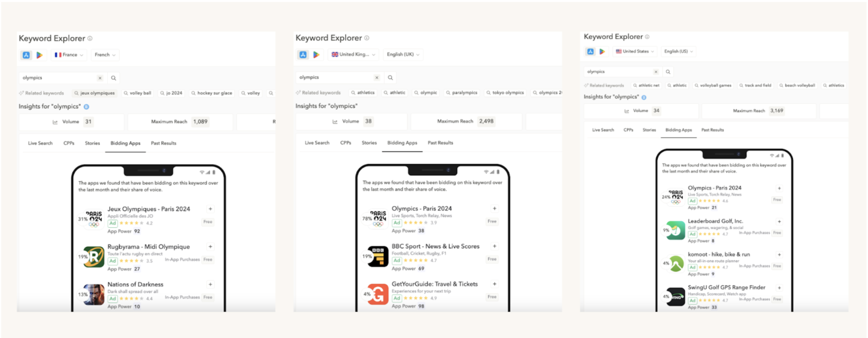868x338 pixels.
Task: Add BBC Sport with its plus icon
Action: coord(494,246)
